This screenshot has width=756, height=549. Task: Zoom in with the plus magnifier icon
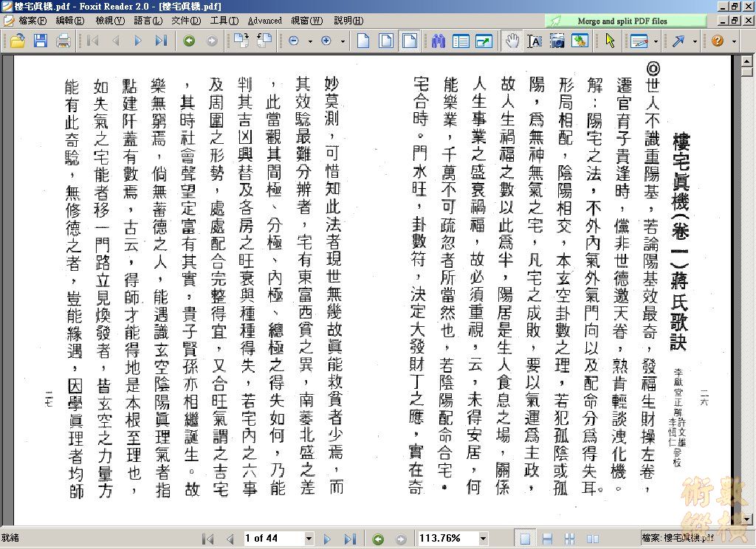[326, 41]
